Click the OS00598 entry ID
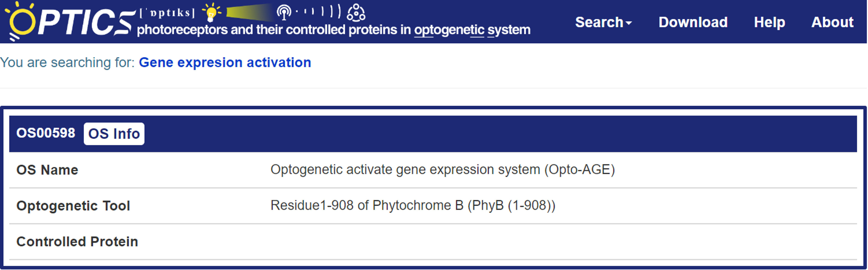 [46, 133]
